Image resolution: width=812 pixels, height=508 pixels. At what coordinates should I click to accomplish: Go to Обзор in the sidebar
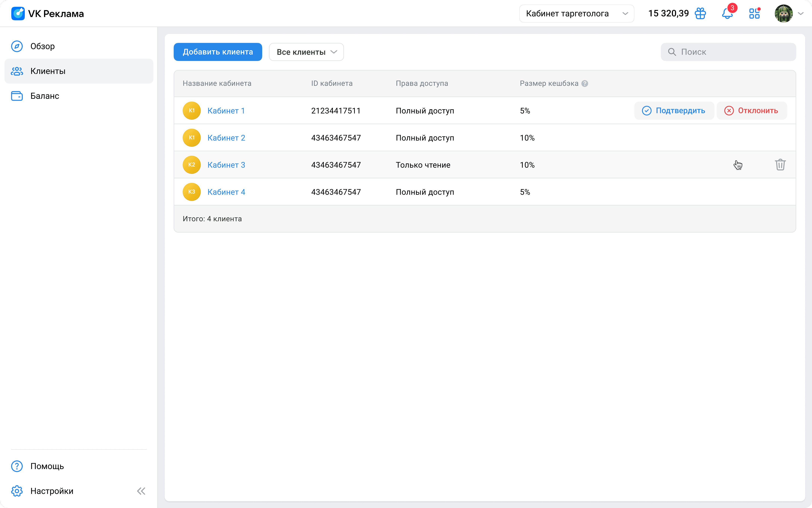pyautogui.click(x=79, y=46)
